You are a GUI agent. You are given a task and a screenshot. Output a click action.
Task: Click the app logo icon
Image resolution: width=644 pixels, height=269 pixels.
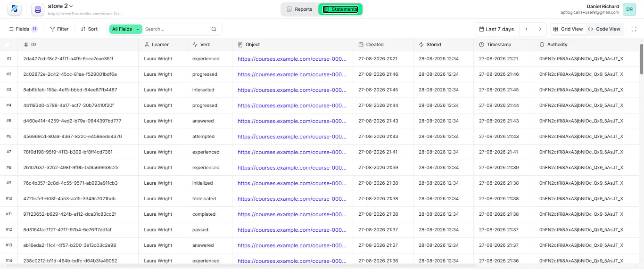[x=14, y=8]
